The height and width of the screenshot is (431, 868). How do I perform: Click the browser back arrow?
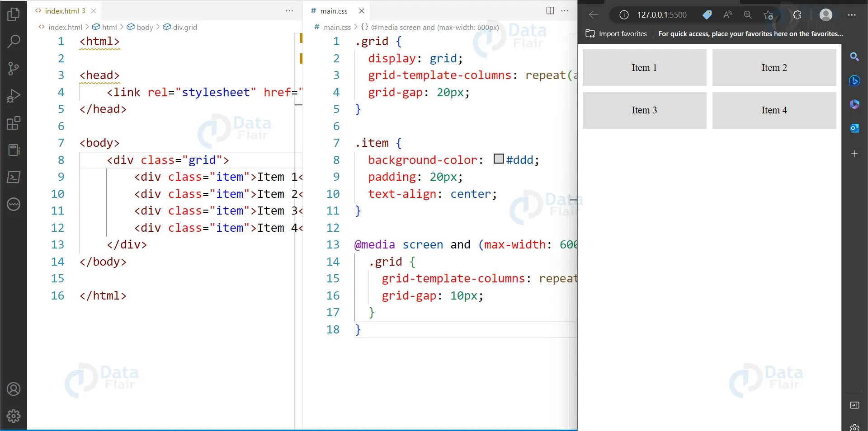click(594, 15)
